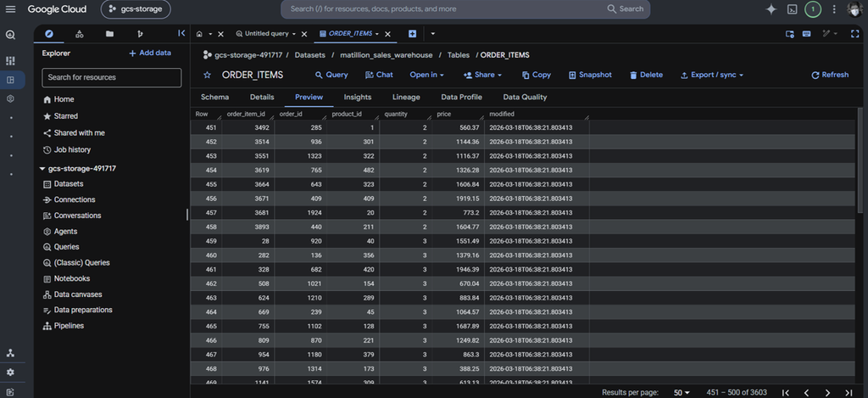Switch to the Lineage tab
The width and height of the screenshot is (868, 398).
(x=406, y=97)
